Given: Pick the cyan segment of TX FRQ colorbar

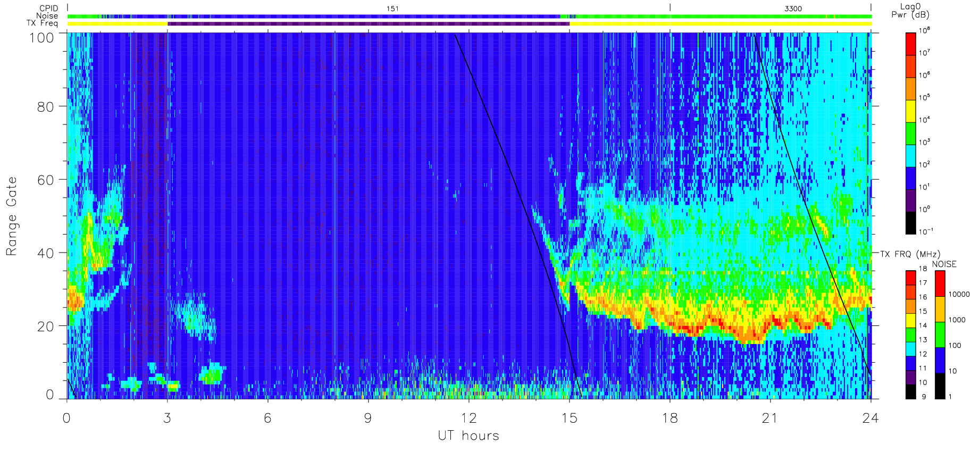Looking at the screenshot, I should click(911, 349).
